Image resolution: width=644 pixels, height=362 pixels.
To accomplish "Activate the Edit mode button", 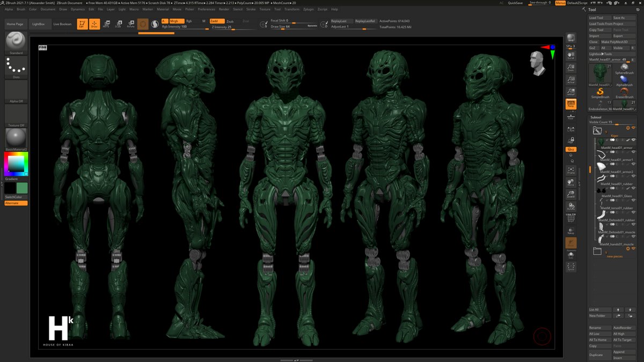I will (x=82, y=24).
